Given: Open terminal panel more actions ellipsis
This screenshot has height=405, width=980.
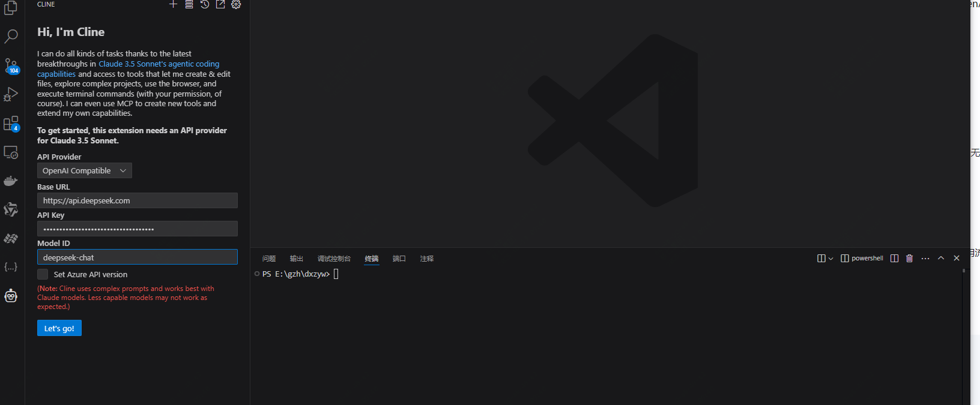Looking at the screenshot, I should pyautogui.click(x=925, y=259).
